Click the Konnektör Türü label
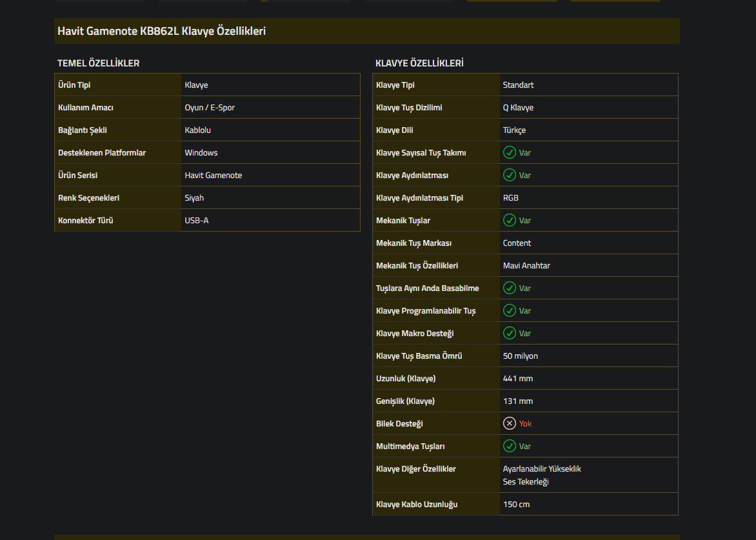 pos(85,221)
